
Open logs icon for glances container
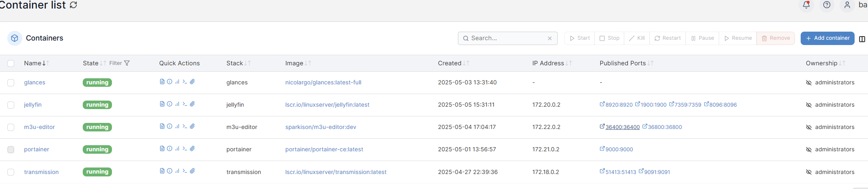(162, 82)
